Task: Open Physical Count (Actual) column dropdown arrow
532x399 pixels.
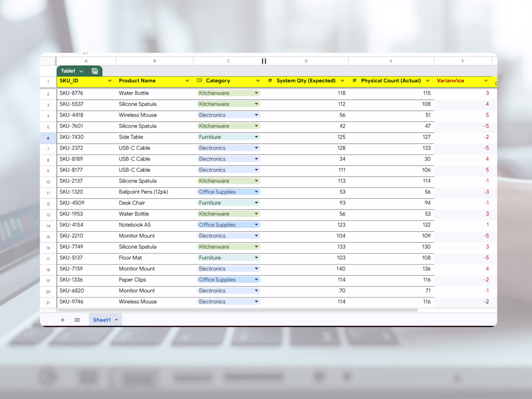Action: [x=428, y=81]
